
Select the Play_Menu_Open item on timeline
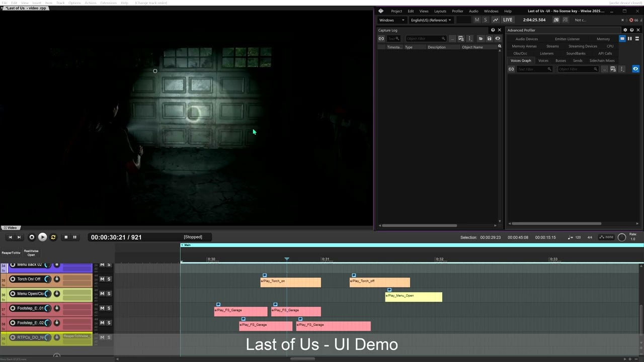(414, 297)
